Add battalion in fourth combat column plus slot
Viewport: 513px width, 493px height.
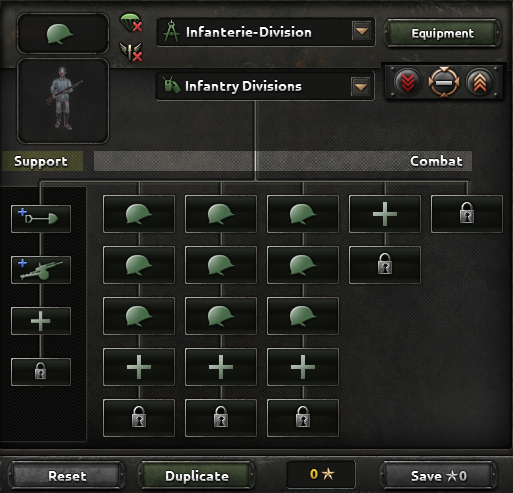(385, 214)
